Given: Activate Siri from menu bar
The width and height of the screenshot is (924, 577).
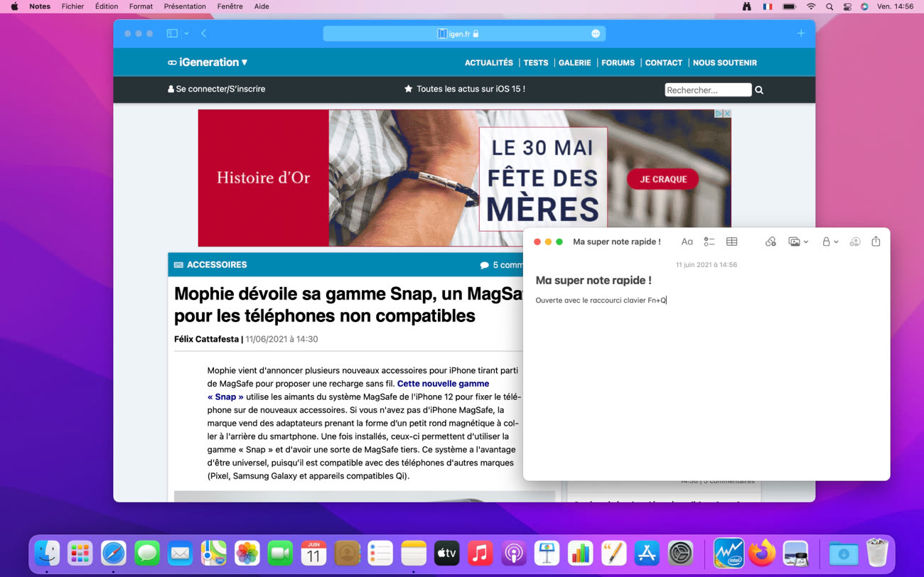Looking at the screenshot, I should coord(864,6).
